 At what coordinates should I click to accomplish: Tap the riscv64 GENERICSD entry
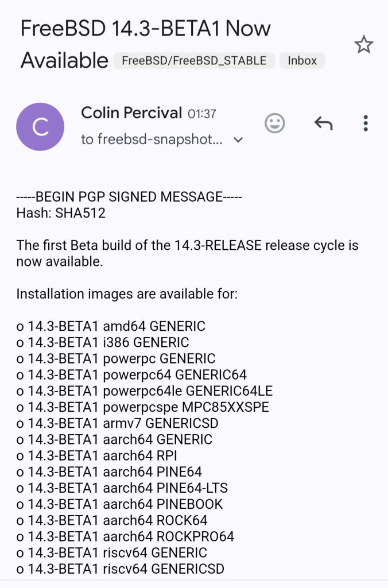point(120,569)
